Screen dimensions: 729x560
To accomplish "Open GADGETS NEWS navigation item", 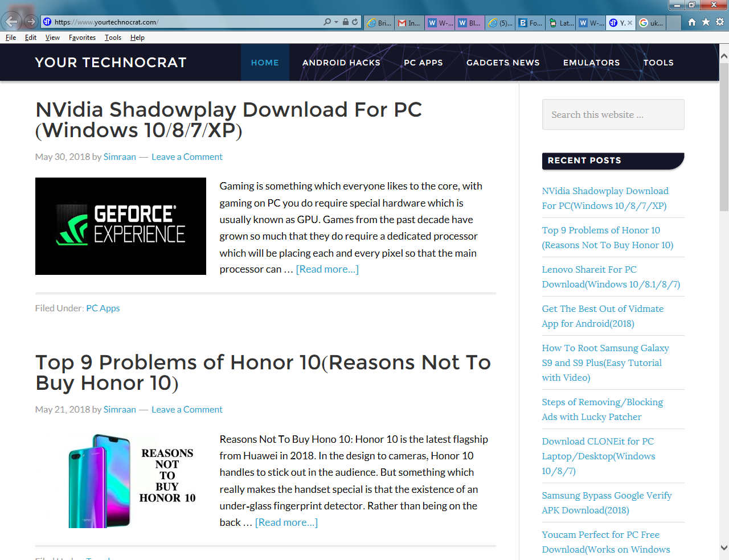I will tap(503, 63).
